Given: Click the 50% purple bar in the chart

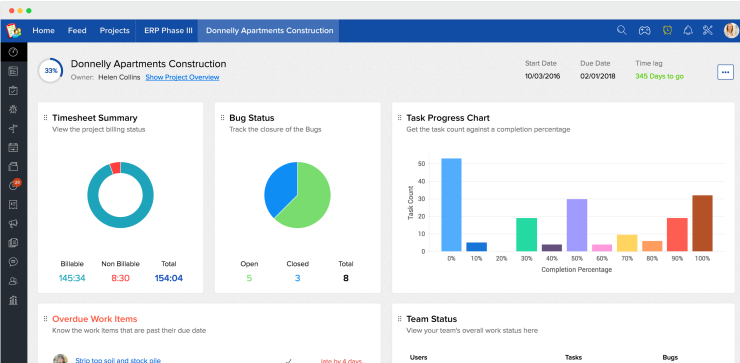Looking at the screenshot, I should pyautogui.click(x=577, y=225).
